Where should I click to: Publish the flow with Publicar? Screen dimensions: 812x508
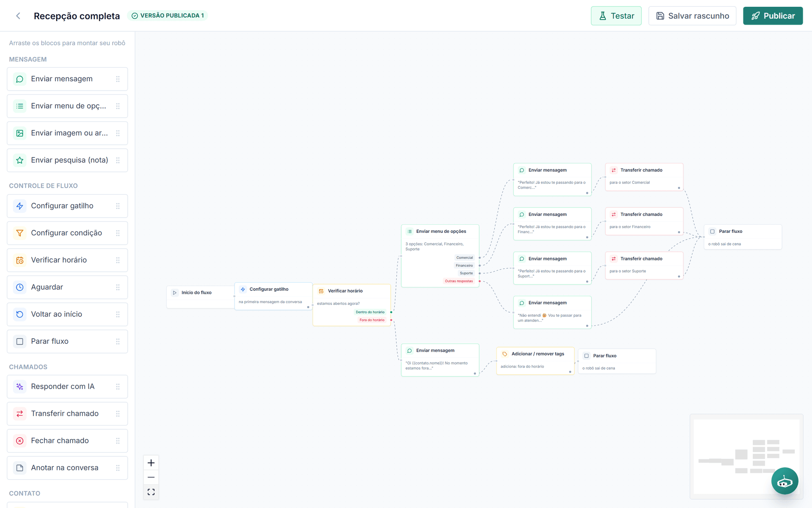coord(773,16)
